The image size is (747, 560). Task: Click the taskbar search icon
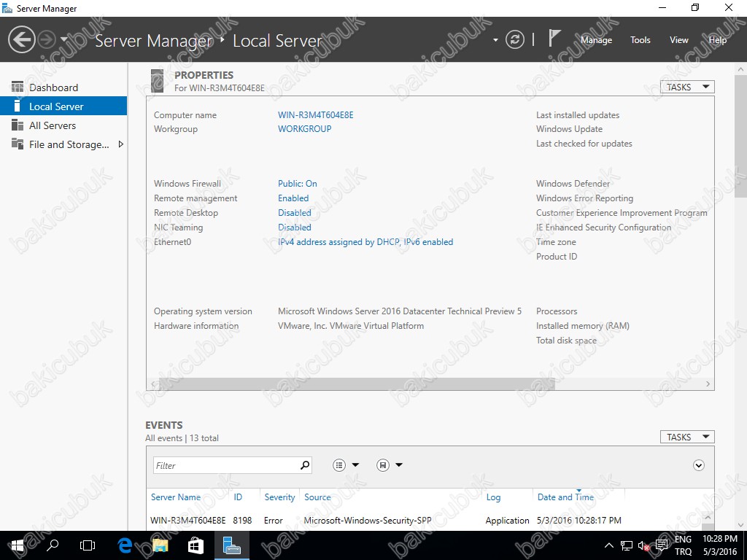coord(53,545)
